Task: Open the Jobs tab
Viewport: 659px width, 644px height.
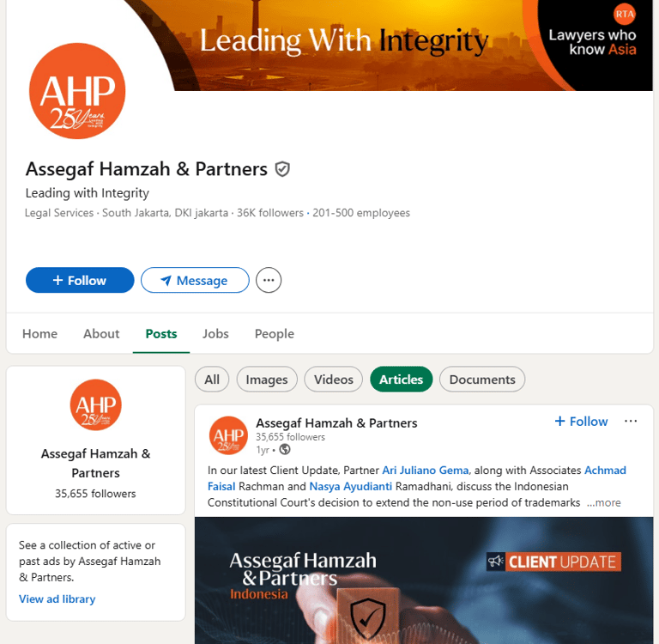Action: pos(215,333)
